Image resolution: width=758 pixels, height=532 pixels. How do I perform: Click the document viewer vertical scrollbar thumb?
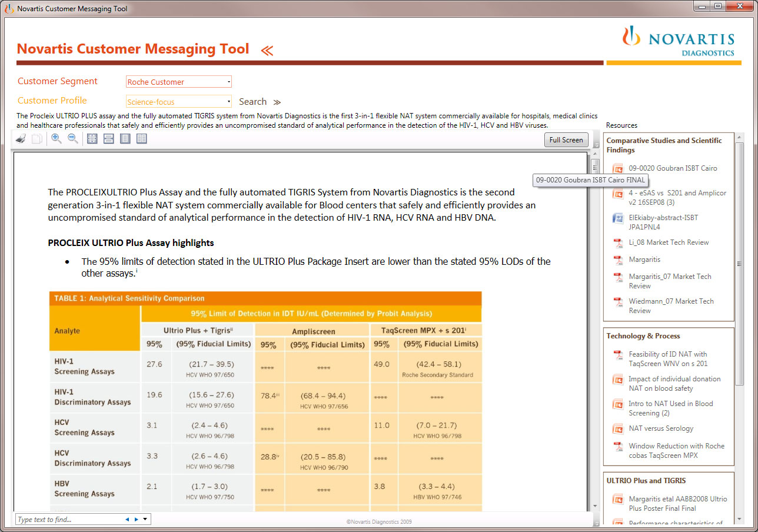[x=596, y=166]
